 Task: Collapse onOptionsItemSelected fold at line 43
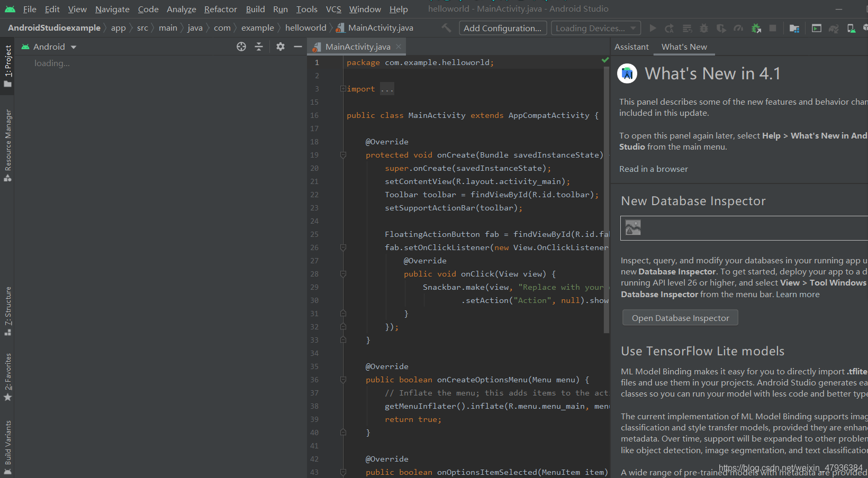343,472
